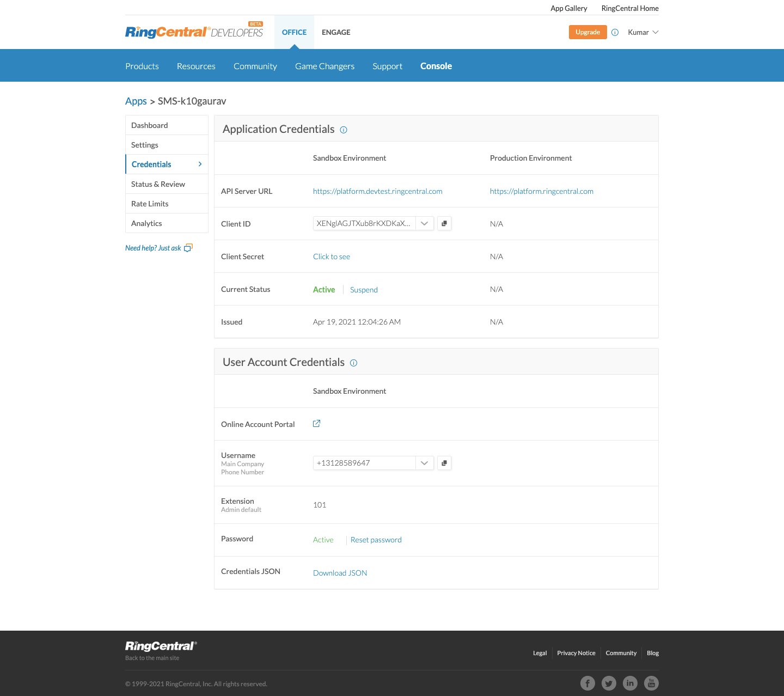Click Suspend for Current Status
Screen dimensions: 784x696
coord(364,290)
